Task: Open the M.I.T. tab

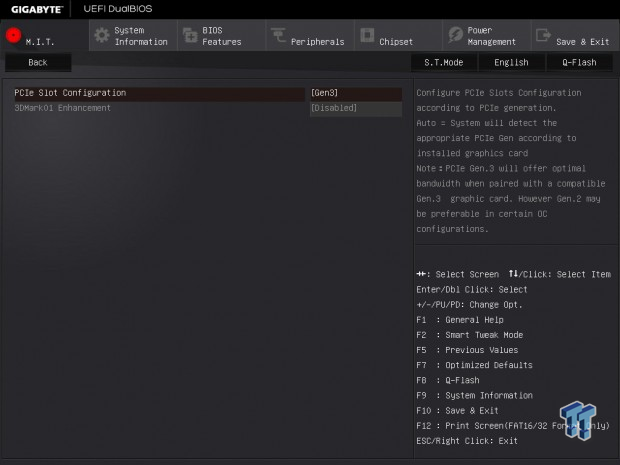Action: 44,35
